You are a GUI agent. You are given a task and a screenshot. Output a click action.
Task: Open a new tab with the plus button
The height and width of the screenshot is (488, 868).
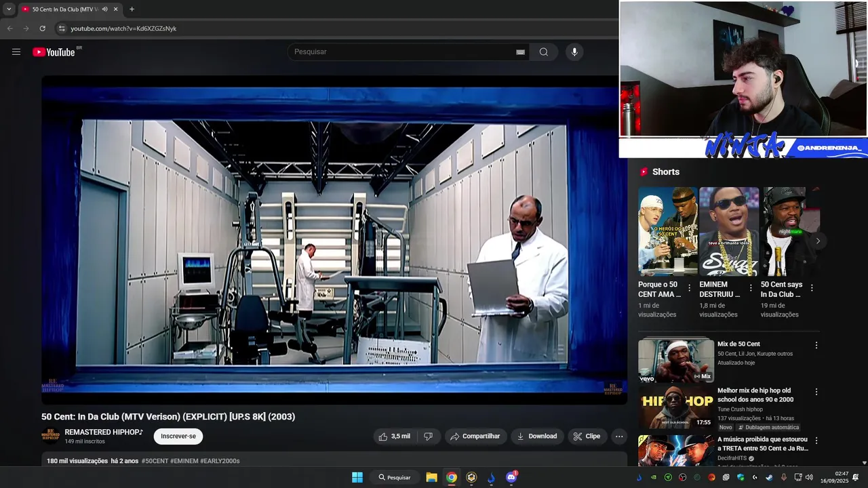point(132,9)
